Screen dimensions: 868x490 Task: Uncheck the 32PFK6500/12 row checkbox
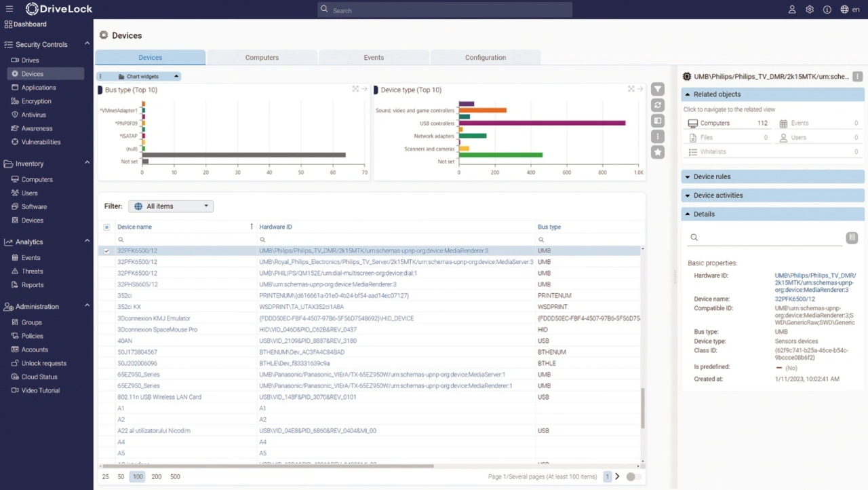106,251
